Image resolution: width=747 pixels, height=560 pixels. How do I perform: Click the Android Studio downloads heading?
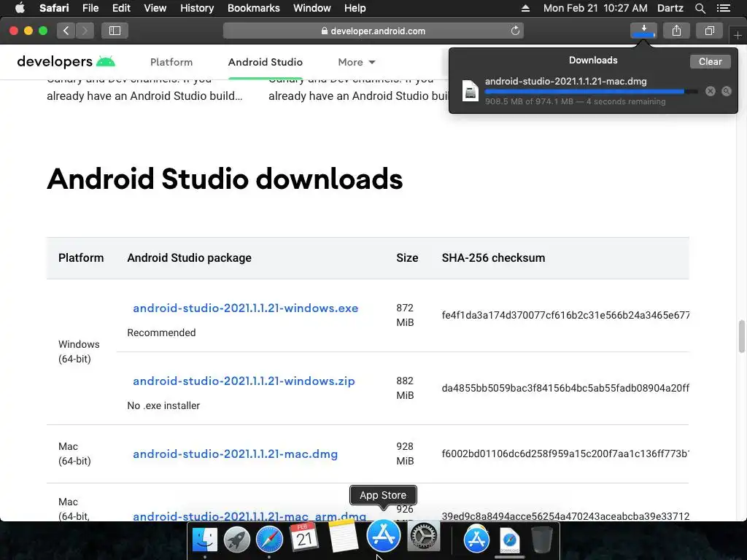225,179
